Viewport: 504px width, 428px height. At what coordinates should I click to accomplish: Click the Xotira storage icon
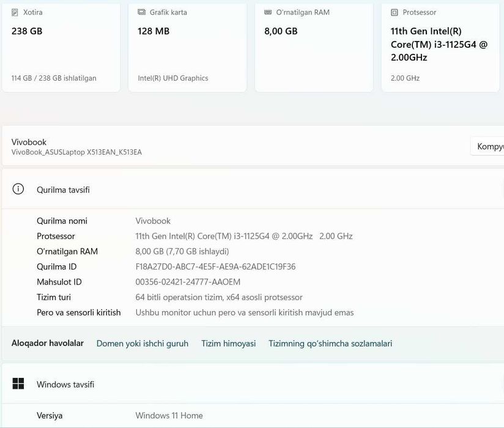(15, 12)
